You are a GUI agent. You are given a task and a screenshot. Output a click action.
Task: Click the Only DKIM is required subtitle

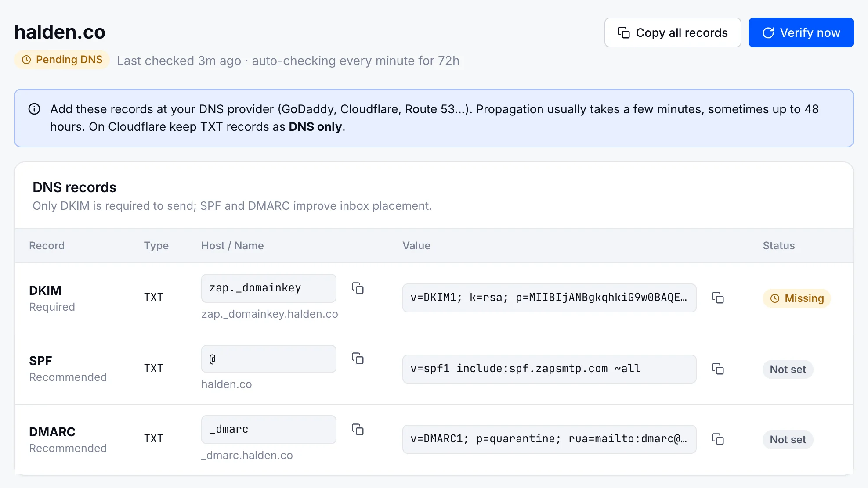pyautogui.click(x=232, y=206)
